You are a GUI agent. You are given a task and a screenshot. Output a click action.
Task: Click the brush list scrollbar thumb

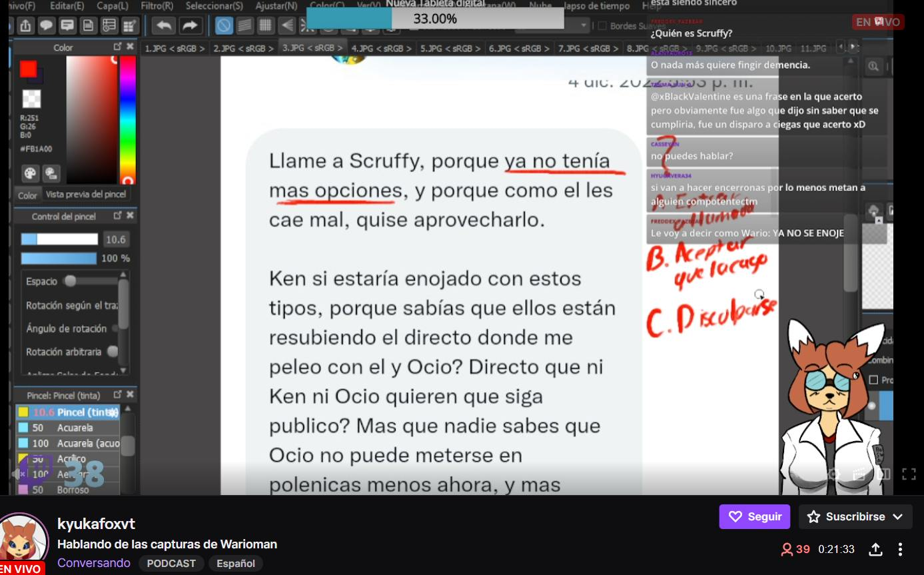pos(127,446)
